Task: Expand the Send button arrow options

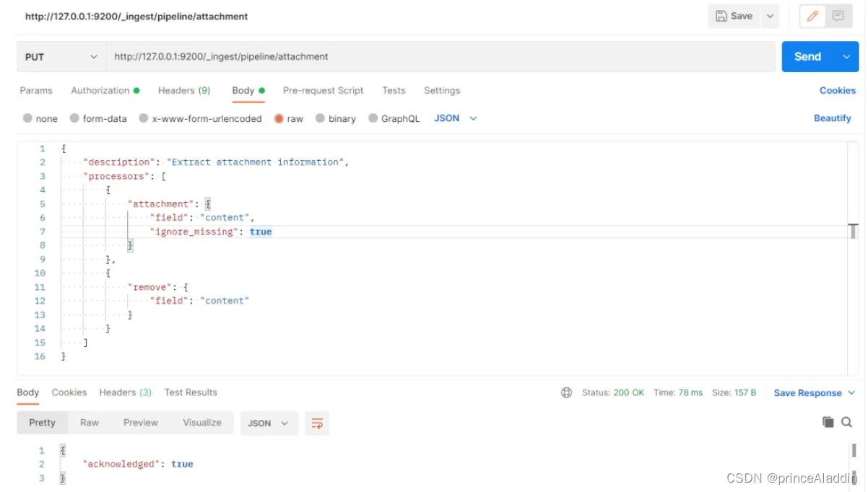Action: [846, 56]
